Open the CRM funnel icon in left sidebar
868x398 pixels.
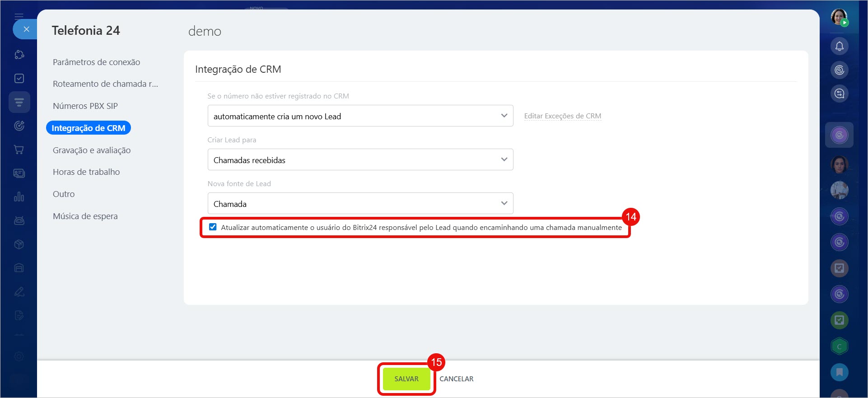19,102
